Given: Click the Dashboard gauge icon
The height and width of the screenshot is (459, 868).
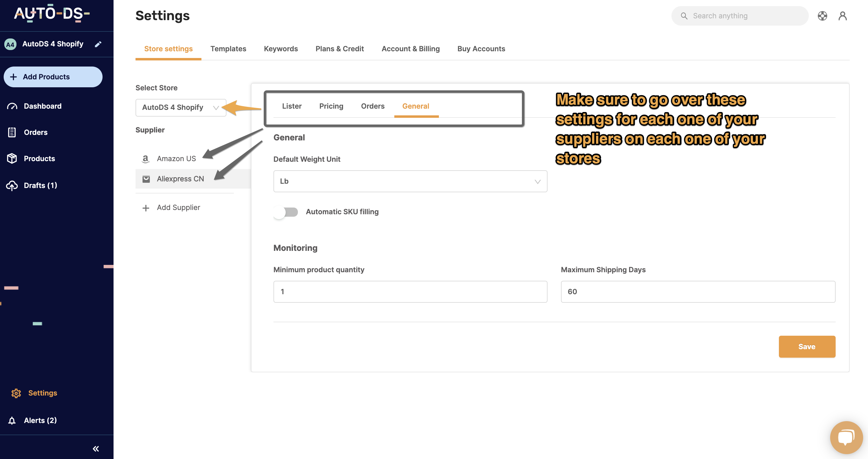Looking at the screenshot, I should point(12,106).
